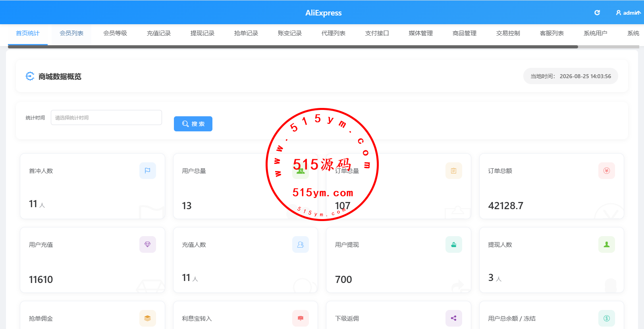Click the 11 人 value under 充值人数
The image size is (644, 329).
[190, 278]
